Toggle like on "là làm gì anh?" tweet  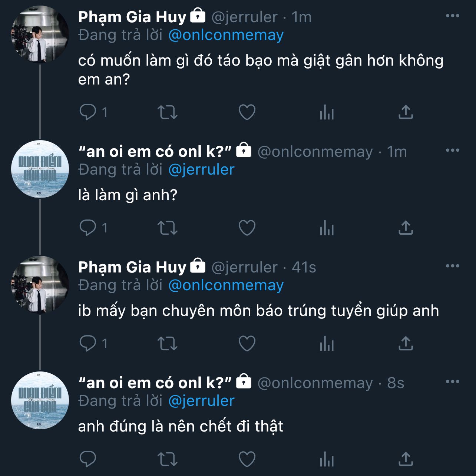coord(247,228)
